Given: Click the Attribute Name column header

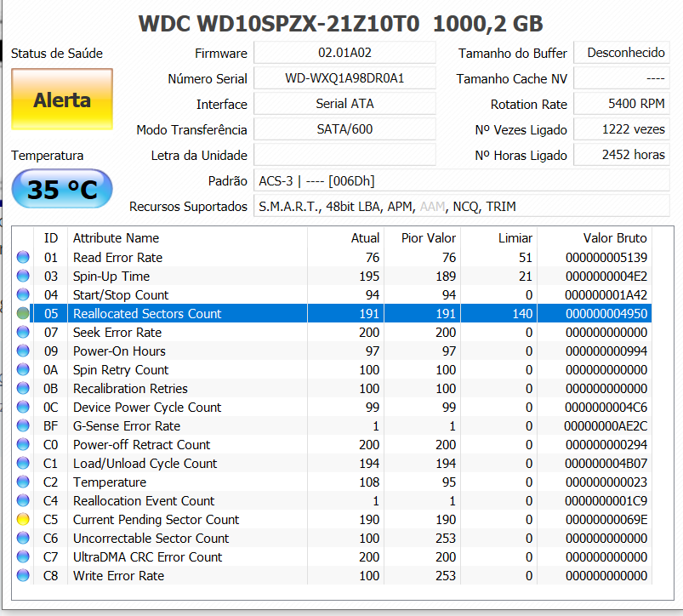Looking at the screenshot, I should (x=187, y=238).
